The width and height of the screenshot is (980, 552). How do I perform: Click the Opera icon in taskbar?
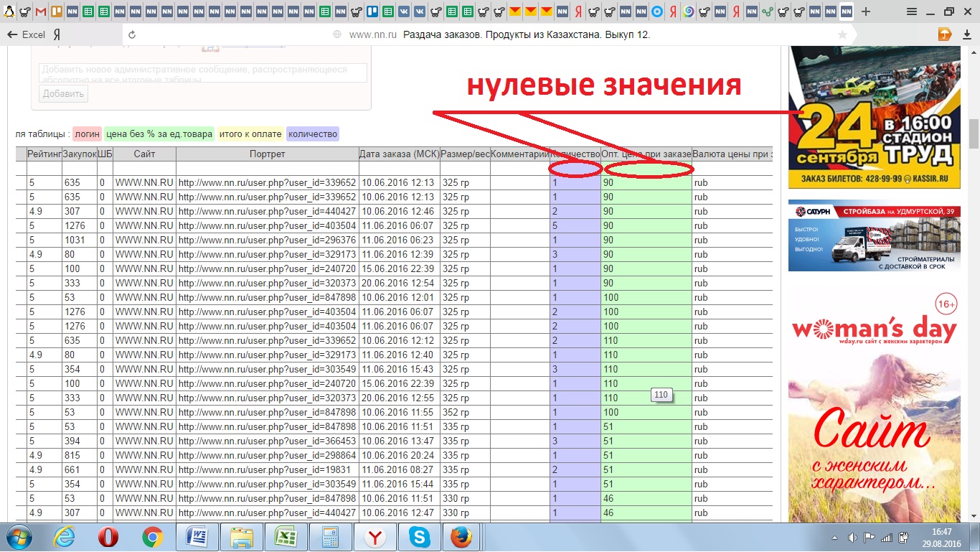click(108, 537)
